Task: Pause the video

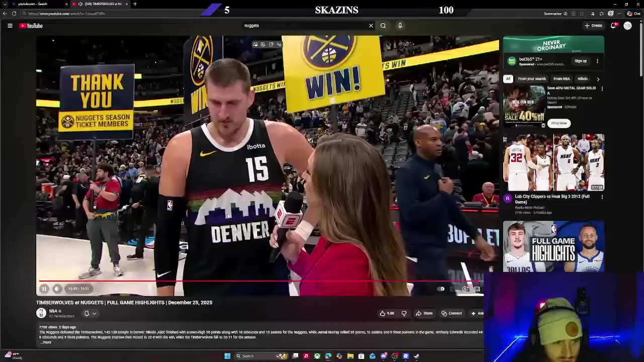Action: point(44,289)
